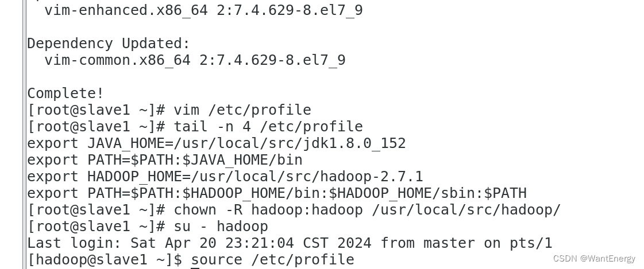This screenshot has height=269, width=644.
Task: Click the export JAVA_HOME line
Action: pos(216,143)
